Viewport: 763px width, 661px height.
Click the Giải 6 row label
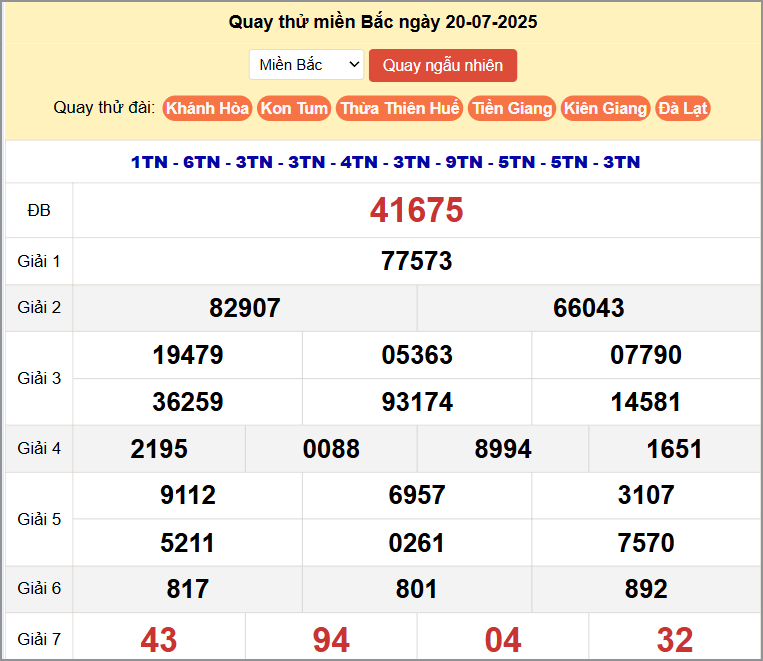(x=39, y=588)
